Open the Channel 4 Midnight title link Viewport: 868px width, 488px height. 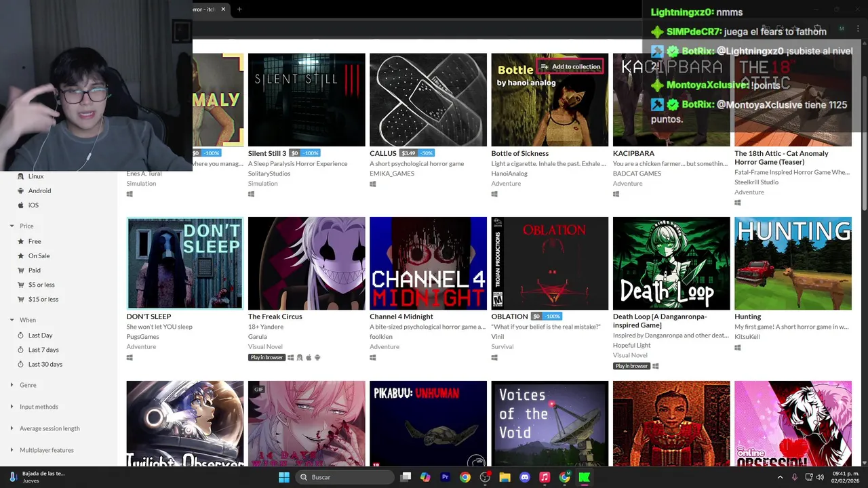pyautogui.click(x=401, y=317)
